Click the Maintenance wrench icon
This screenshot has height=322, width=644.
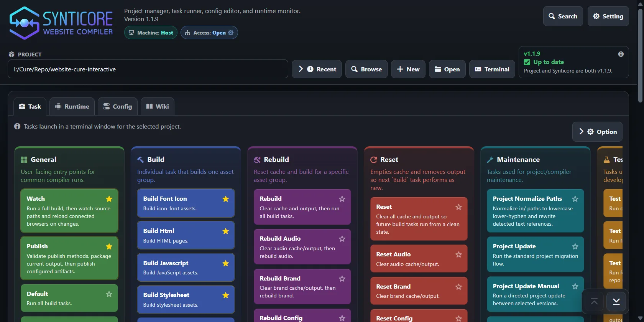tap(490, 160)
